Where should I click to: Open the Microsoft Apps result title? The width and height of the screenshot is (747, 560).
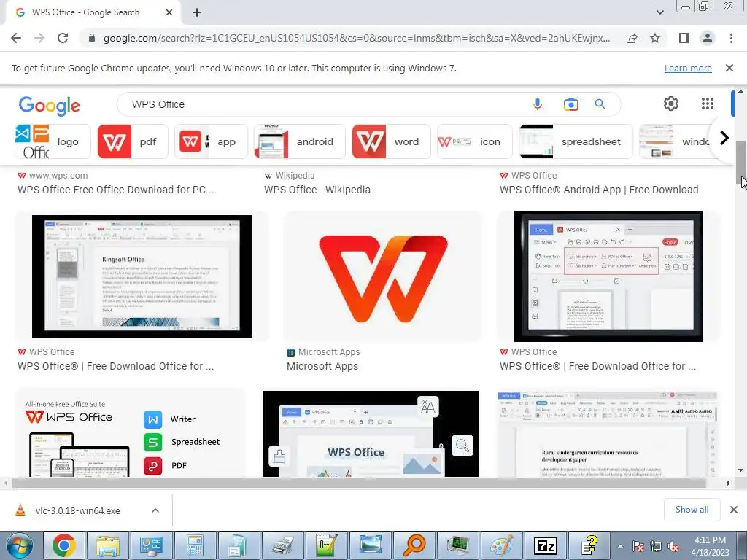pyautogui.click(x=322, y=366)
